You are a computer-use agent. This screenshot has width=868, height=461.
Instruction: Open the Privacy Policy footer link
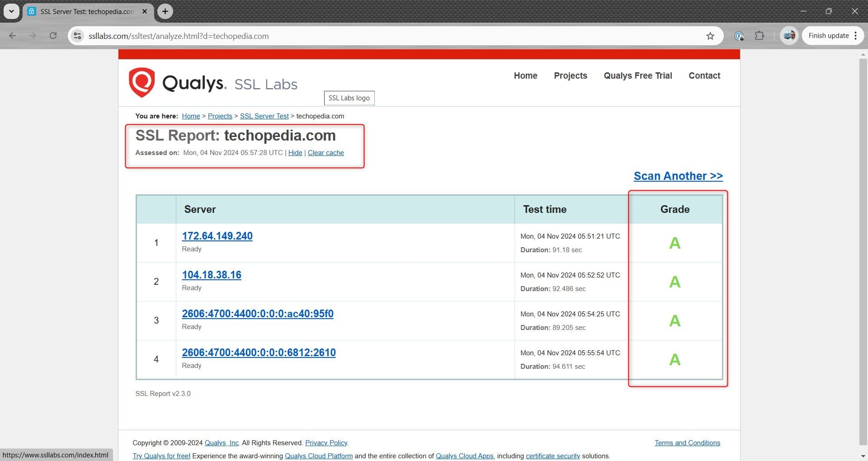click(x=326, y=443)
